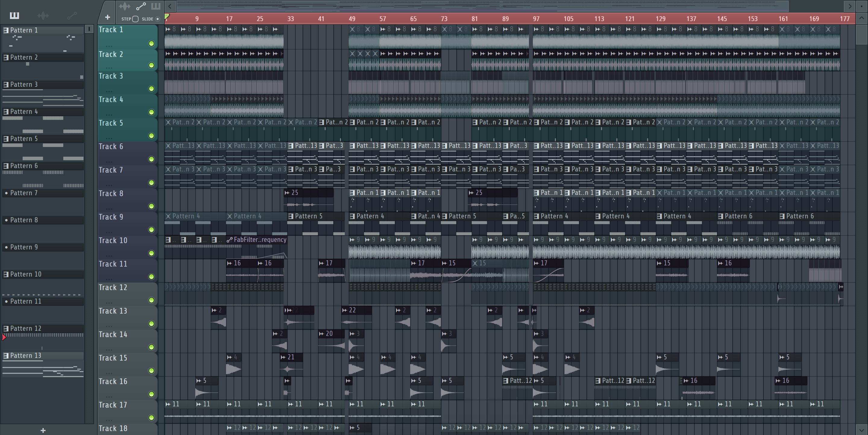Show audio clips in the picker panel
Image resolution: width=868 pixels, height=435 pixels.
click(43, 15)
